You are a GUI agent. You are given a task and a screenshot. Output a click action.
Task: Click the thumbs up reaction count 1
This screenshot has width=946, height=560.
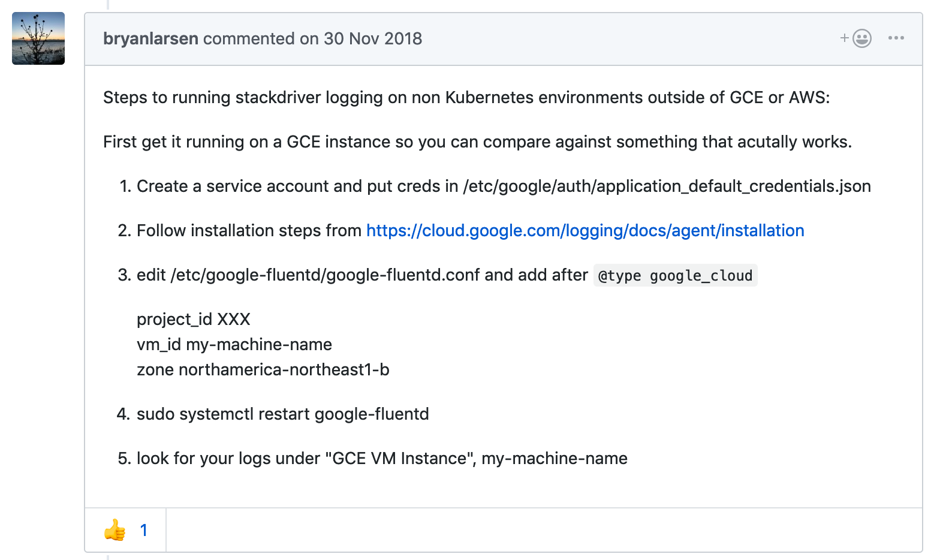(x=144, y=530)
